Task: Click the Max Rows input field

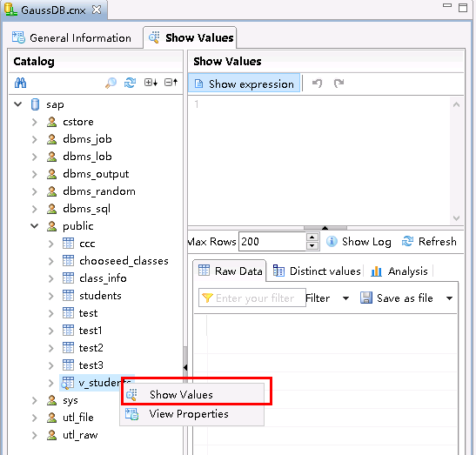Action: pos(272,242)
